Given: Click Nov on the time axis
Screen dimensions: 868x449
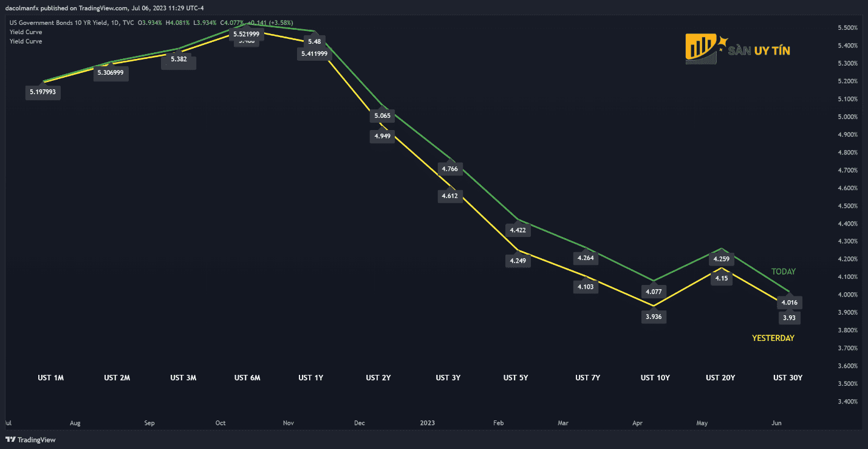Looking at the screenshot, I should (289, 423).
